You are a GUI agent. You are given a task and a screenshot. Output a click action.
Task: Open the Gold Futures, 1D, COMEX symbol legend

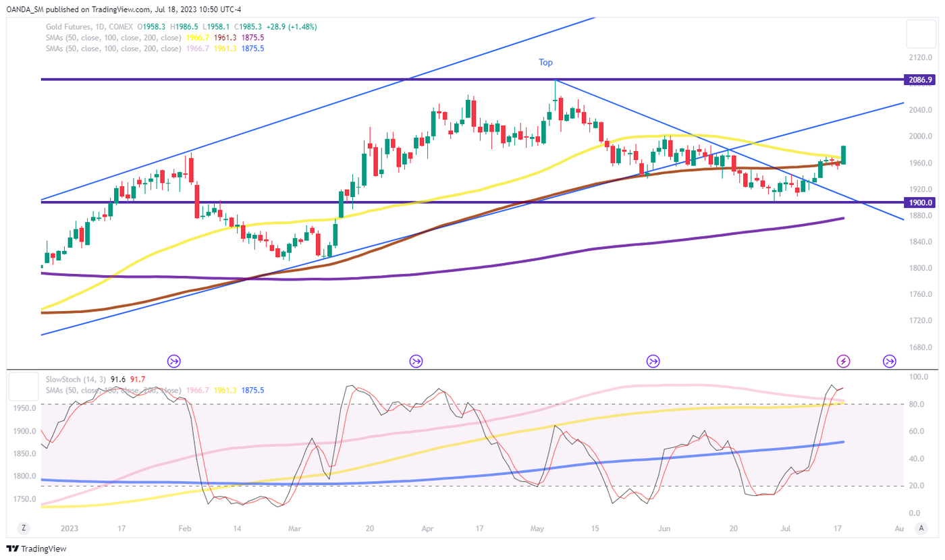click(x=89, y=27)
